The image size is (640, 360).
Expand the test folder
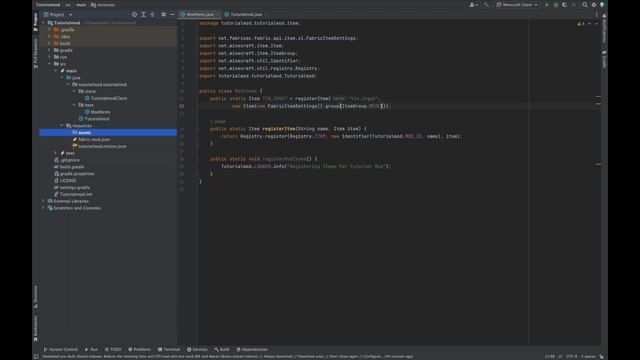[x=56, y=153]
